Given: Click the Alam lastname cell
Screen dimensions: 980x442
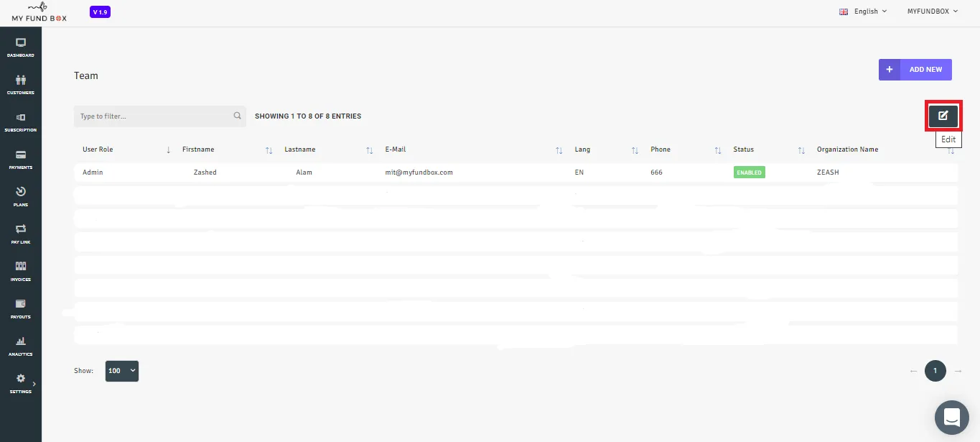Looking at the screenshot, I should coord(304,172).
